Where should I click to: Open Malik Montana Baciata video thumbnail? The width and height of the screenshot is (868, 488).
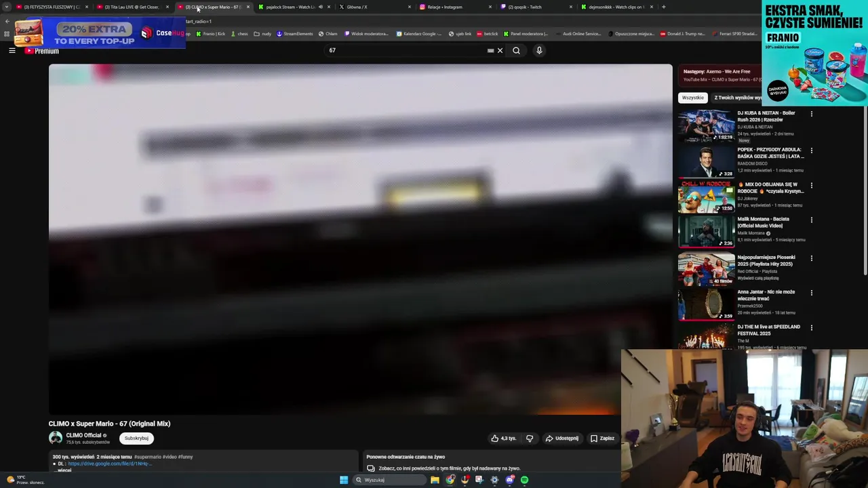tap(707, 232)
